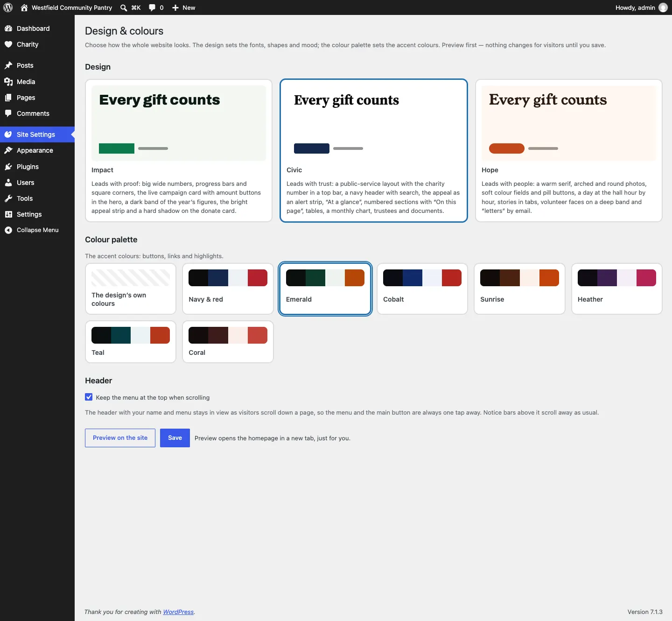Open Site Settings menu item
Image resolution: width=672 pixels, height=621 pixels.
tap(37, 134)
